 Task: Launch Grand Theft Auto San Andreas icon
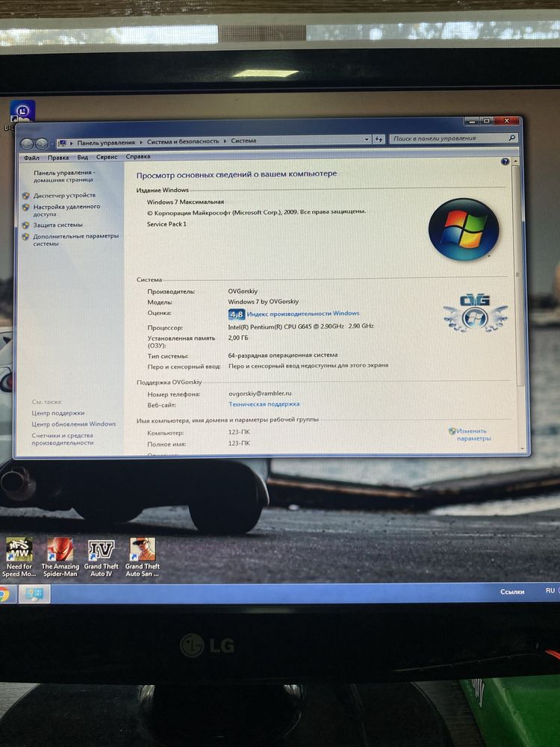tap(143, 557)
